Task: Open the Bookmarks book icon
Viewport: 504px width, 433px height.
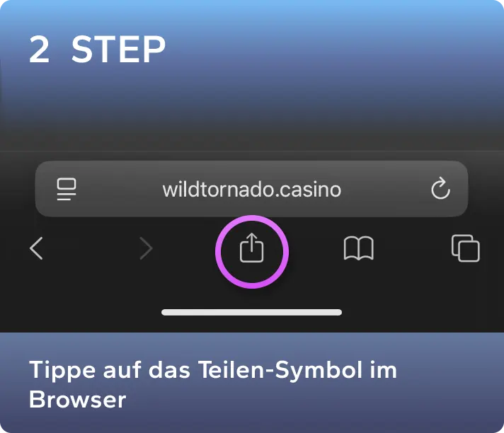Action: click(x=358, y=248)
